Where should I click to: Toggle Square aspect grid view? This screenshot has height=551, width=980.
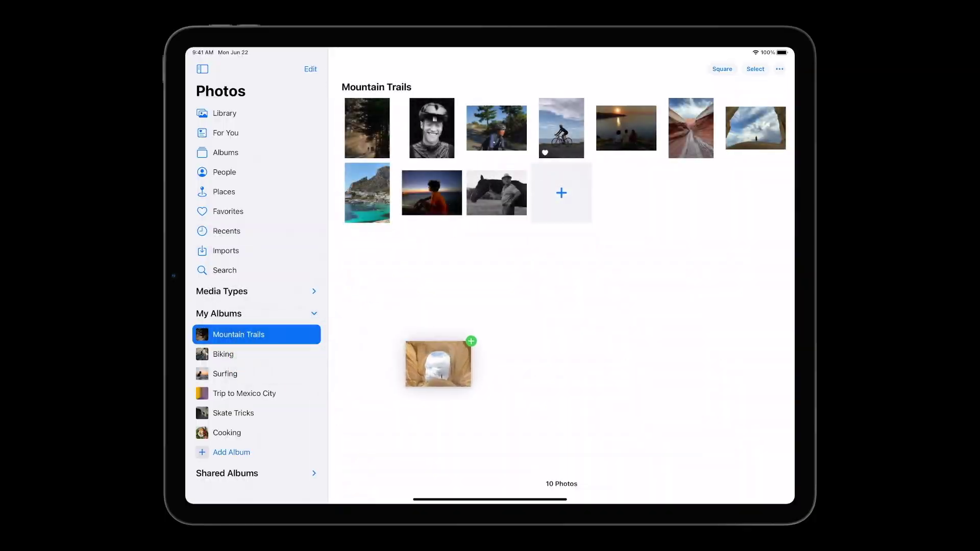coord(722,69)
